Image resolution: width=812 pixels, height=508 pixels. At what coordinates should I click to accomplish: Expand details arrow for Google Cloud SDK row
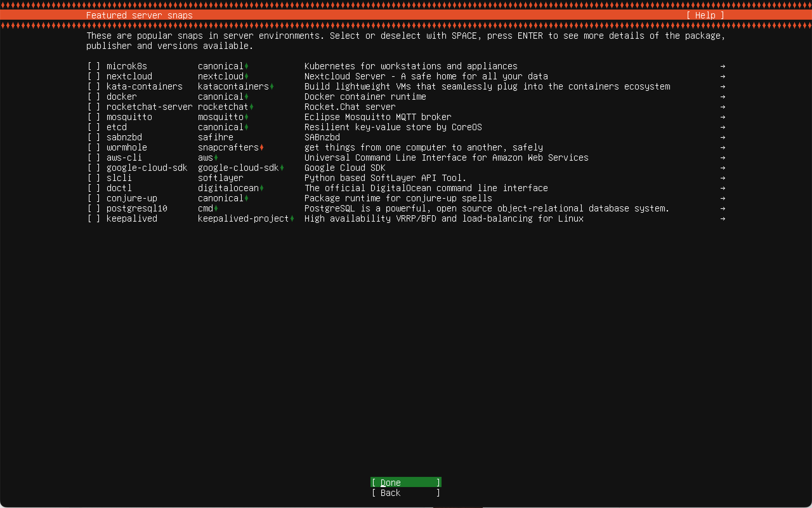point(723,168)
